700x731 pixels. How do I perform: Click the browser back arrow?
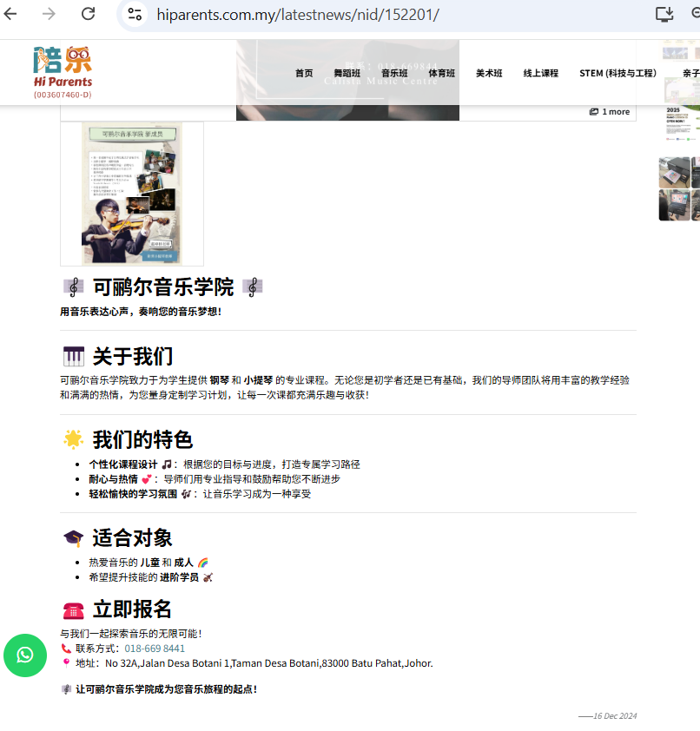coord(10,14)
